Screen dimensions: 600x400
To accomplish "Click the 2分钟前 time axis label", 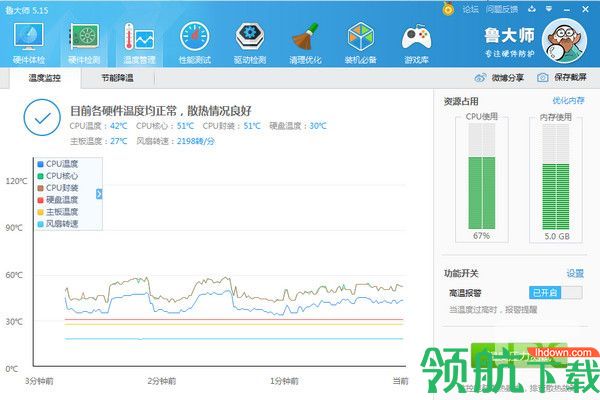I will tap(161, 381).
